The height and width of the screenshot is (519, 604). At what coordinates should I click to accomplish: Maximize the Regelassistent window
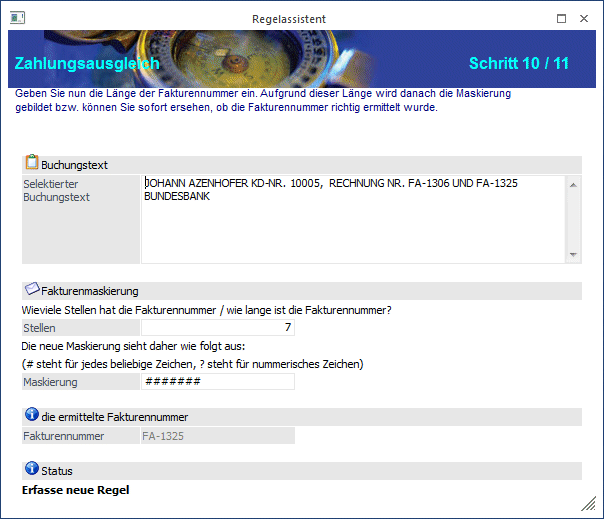tap(561, 17)
